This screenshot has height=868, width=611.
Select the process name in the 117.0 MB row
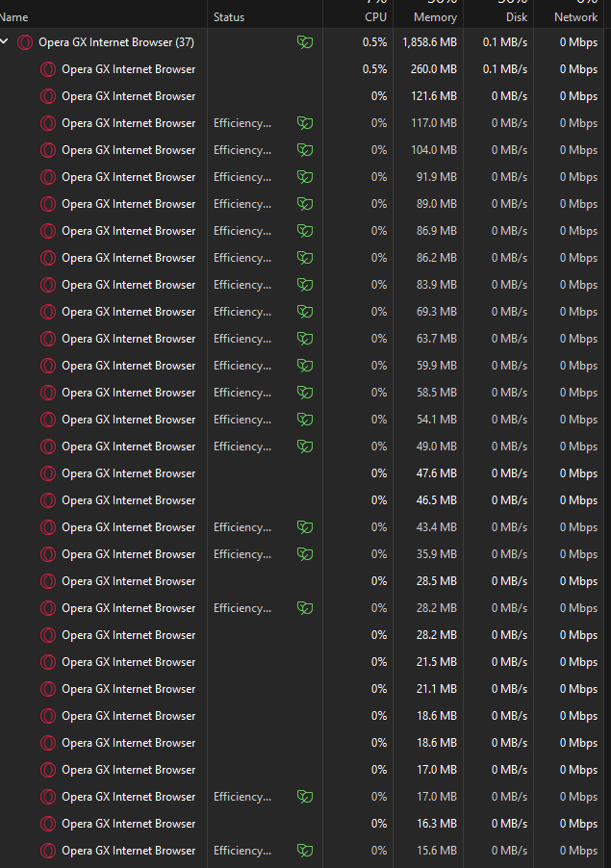coord(128,123)
